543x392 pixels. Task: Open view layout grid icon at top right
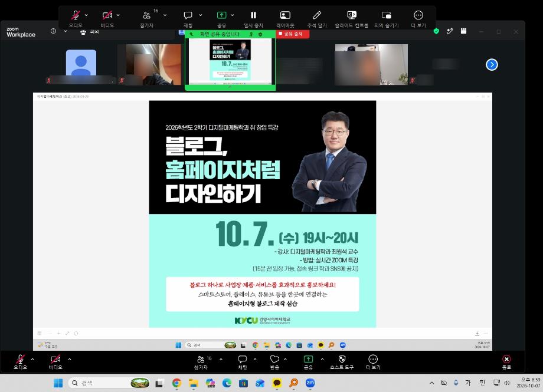tap(464, 31)
